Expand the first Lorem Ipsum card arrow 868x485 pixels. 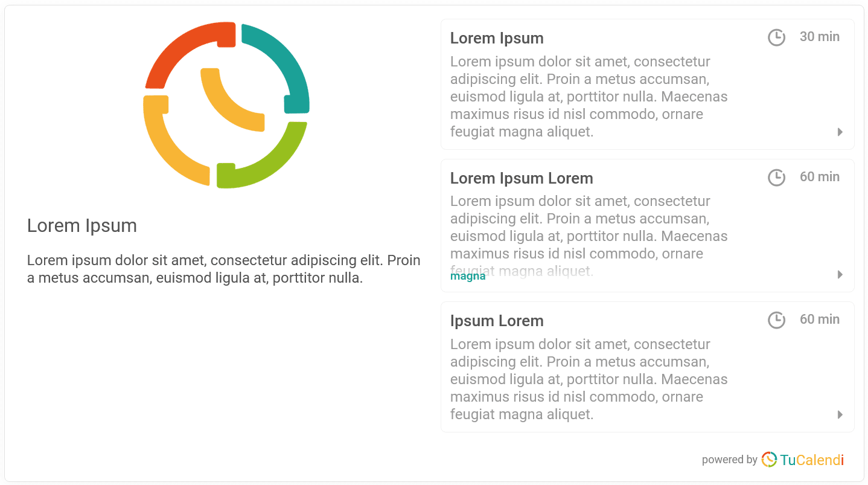click(840, 132)
